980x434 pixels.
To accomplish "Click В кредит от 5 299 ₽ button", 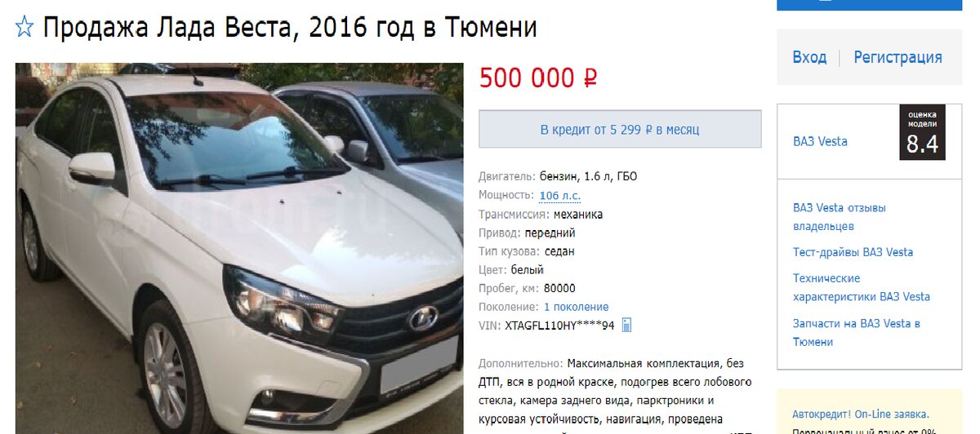I will (620, 129).
